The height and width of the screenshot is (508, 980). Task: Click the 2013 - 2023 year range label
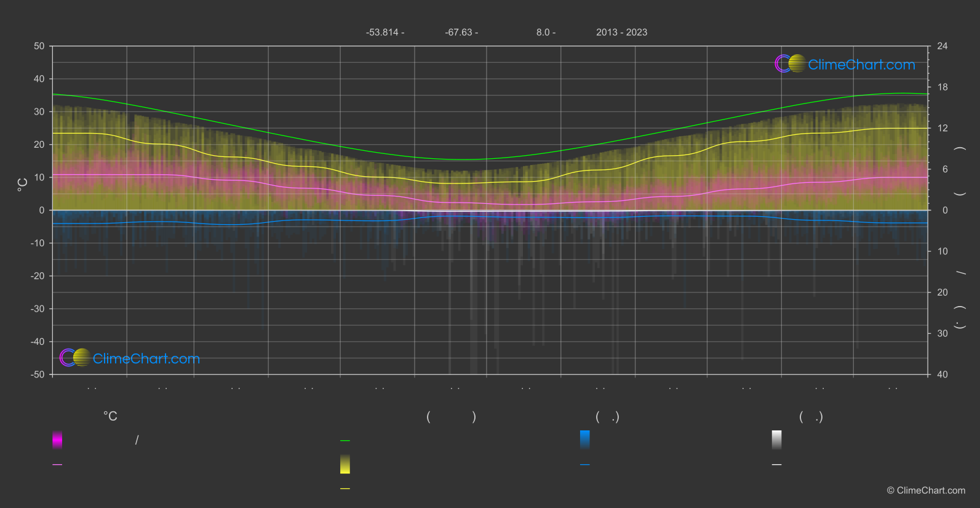pyautogui.click(x=621, y=32)
